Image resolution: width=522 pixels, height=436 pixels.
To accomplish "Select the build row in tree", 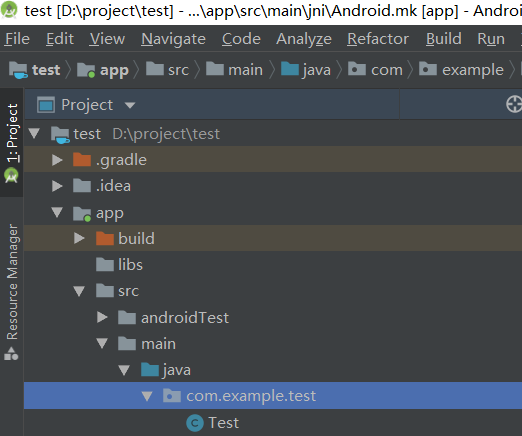I will [273, 238].
